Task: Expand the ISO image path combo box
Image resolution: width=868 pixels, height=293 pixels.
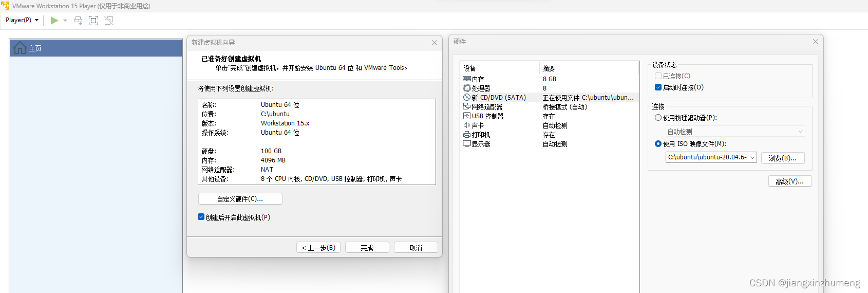Action: [x=752, y=157]
